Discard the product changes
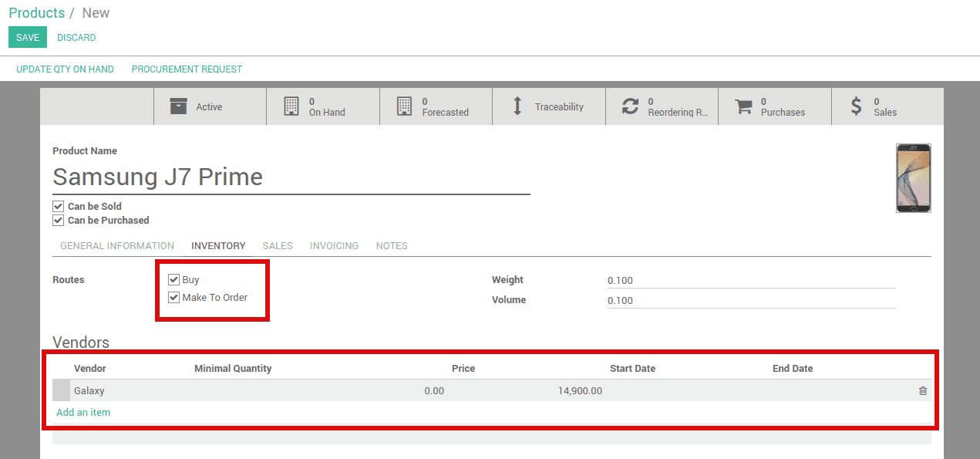 coord(76,37)
